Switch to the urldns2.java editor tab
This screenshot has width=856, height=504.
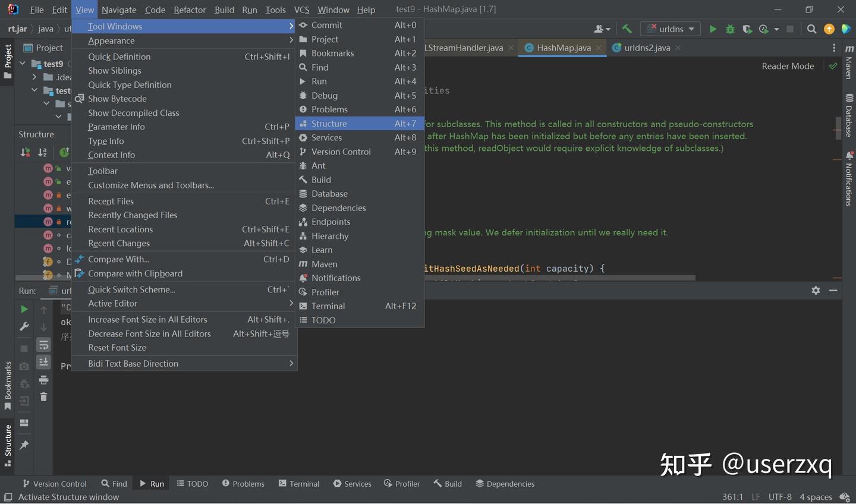tap(647, 48)
